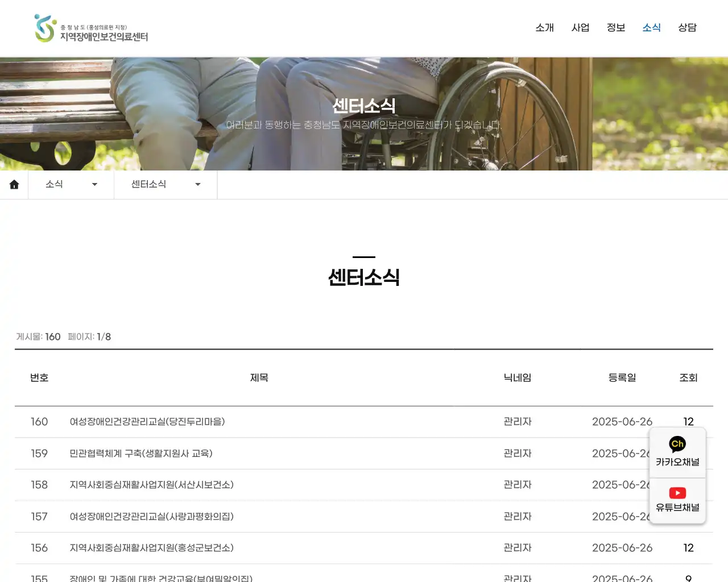This screenshot has width=728, height=582.
Task: Open the 소개 menu
Action: (x=544, y=27)
